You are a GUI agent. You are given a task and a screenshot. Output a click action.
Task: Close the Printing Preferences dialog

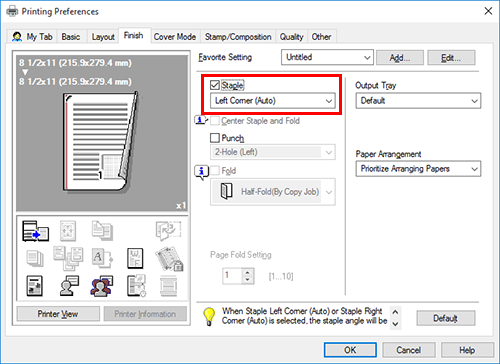tap(488, 11)
